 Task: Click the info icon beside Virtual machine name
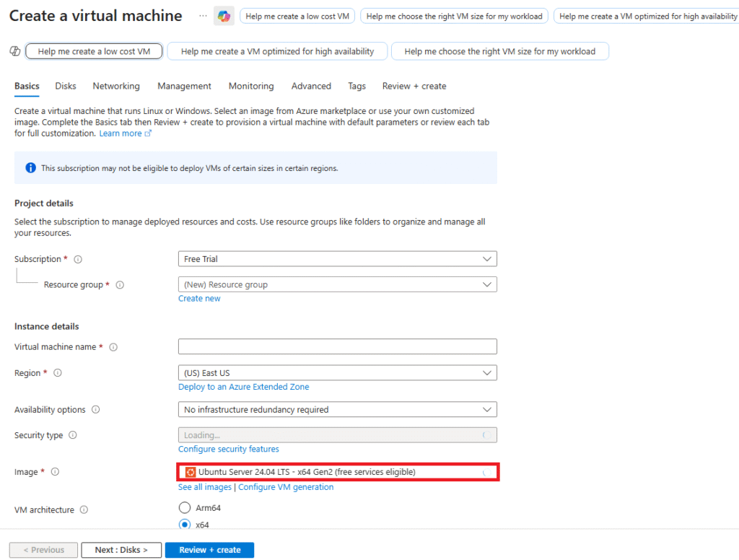pos(113,347)
